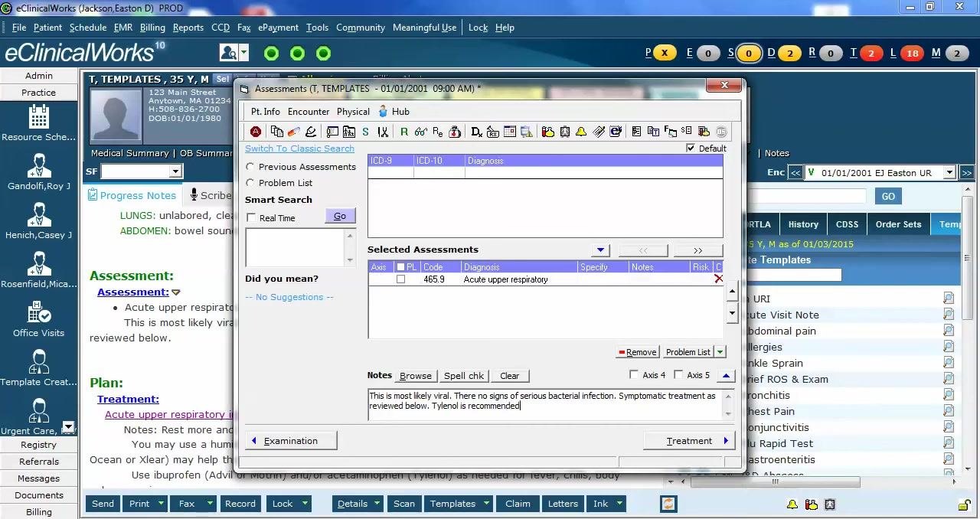Select the Problem List radio button
The height and width of the screenshot is (519, 980).
tap(250, 182)
